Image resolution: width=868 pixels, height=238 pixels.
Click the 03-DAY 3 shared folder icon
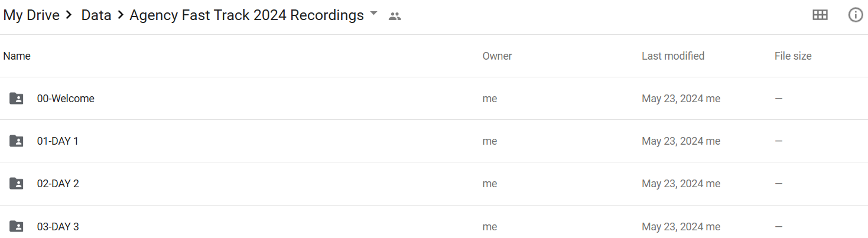point(17,226)
